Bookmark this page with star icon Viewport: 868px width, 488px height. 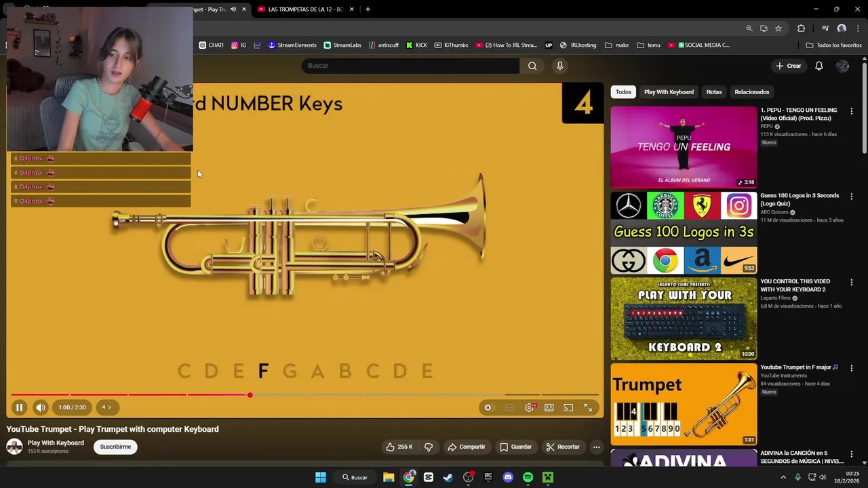(x=778, y=28)
